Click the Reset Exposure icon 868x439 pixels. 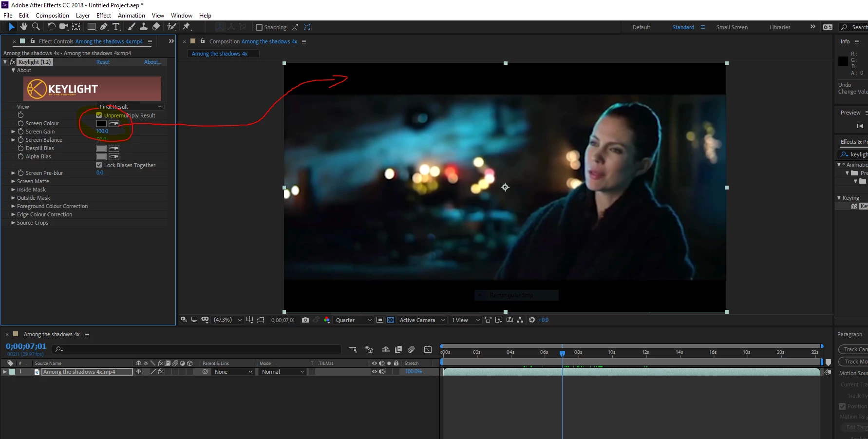click(x=532, y=320)
